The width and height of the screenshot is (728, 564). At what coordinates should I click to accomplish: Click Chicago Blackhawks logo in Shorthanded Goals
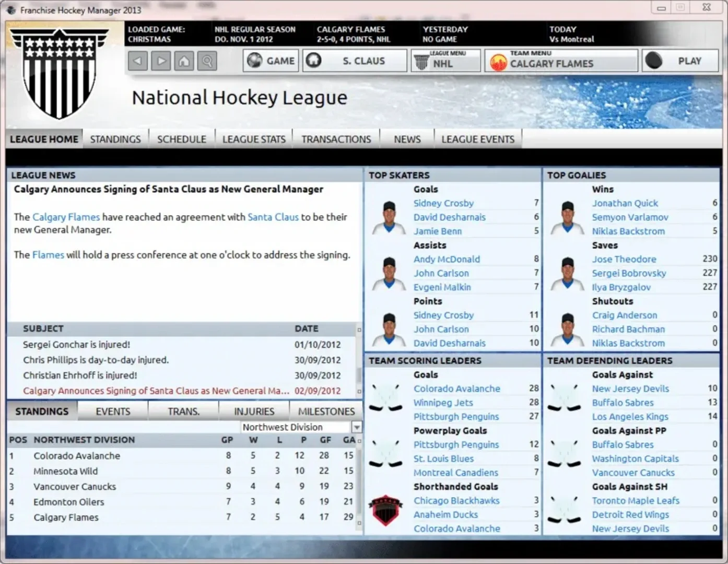tap(385, 509)
